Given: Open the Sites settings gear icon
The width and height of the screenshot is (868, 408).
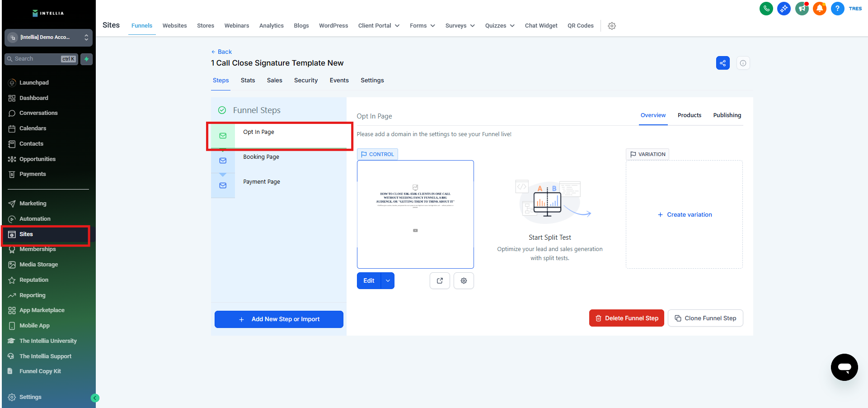Looking at the screenshot, I should point(612,26).
